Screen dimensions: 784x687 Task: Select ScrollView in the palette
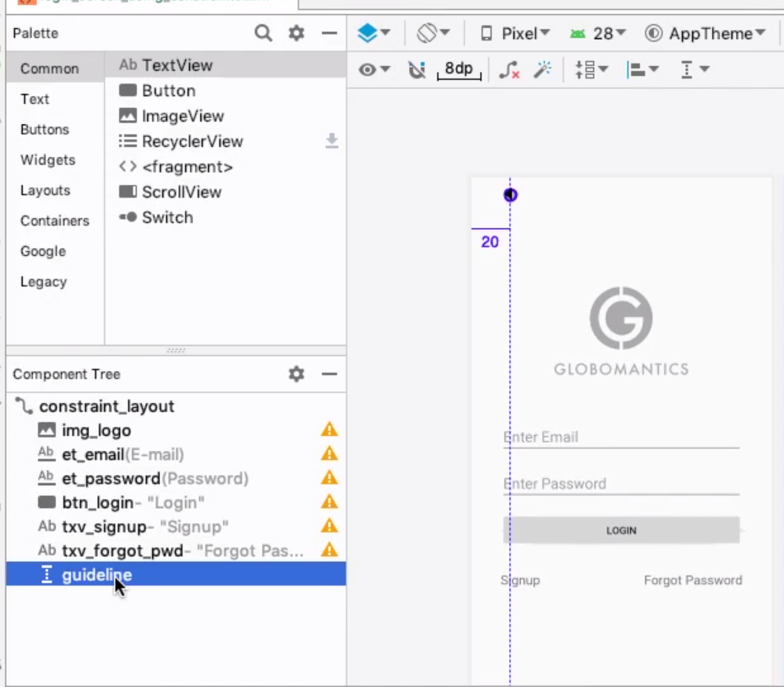pos(226,192)
